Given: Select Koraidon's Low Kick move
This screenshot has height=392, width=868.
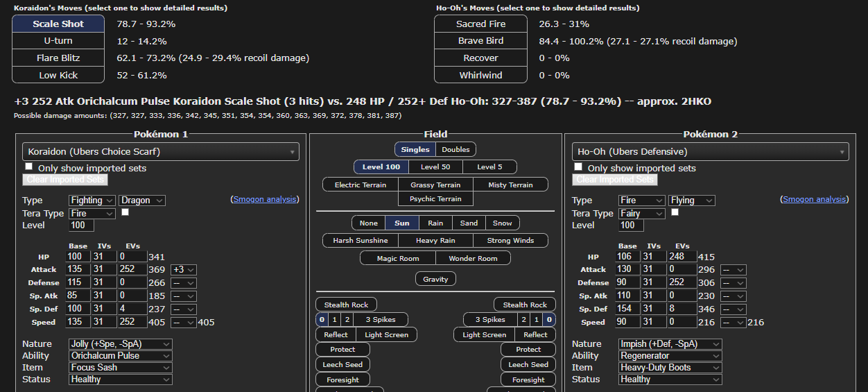Looking at the screenshot, I should pyautogui.click(x=58, y=75).
